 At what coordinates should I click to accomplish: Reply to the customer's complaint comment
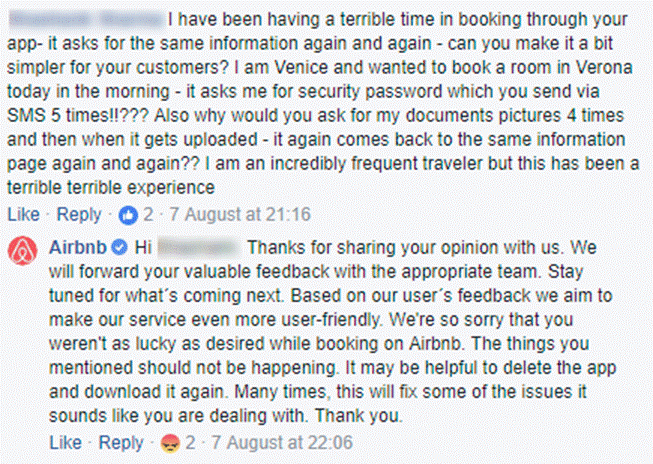[x=78, y=215]
